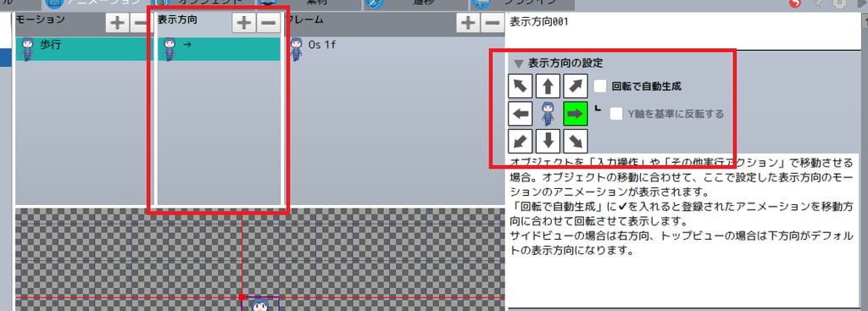Enable the 回転で自動生成 checkbox
This screenshot has height=311, width=868.
click(601, 86)
